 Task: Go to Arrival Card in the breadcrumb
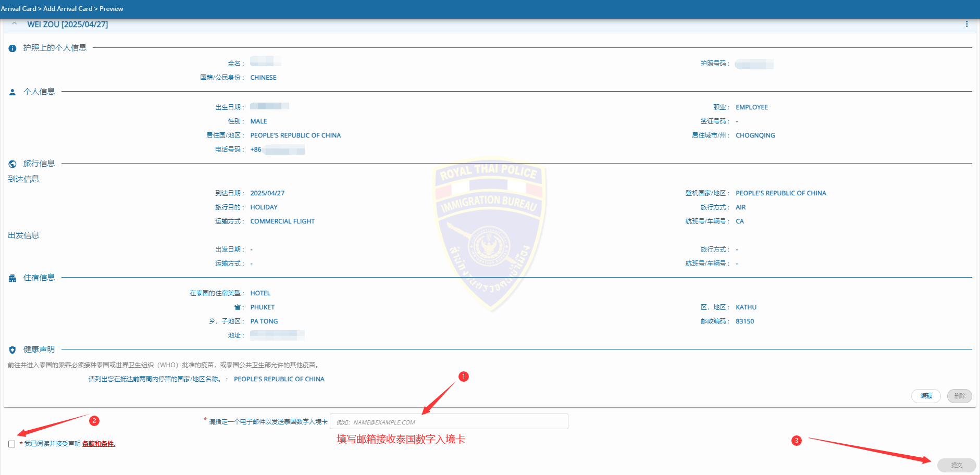pos(19,8)
